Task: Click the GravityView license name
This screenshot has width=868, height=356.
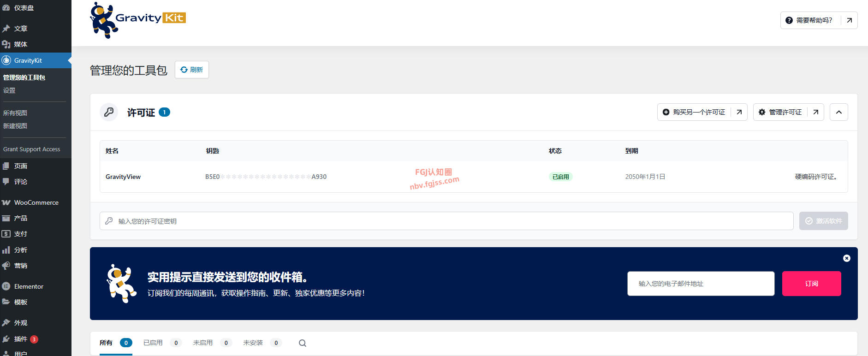Action: (x=123, y=177)
